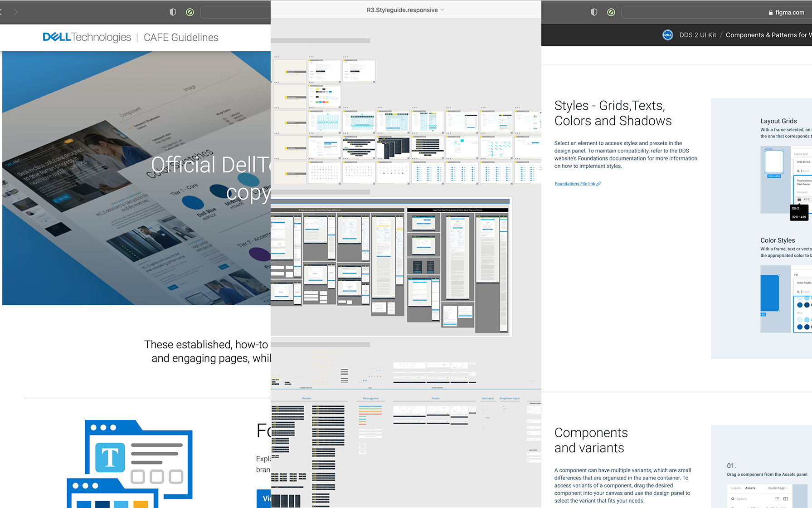Click the shield icon in the CAFE Guidelines browser toolbar
Image resolution: width=812 pixels, height=508 pixels.
tap(173, 12)
